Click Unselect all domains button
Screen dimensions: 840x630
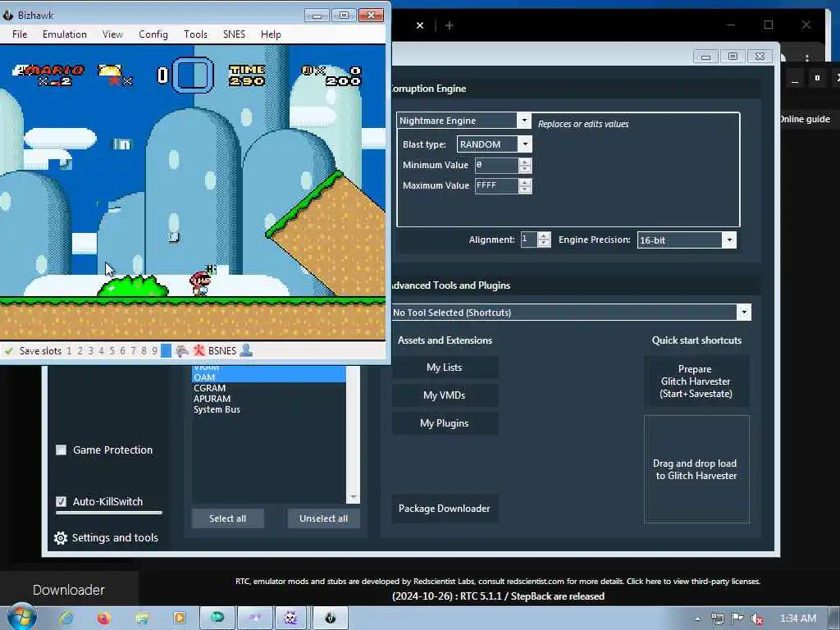tap(323, 518)
